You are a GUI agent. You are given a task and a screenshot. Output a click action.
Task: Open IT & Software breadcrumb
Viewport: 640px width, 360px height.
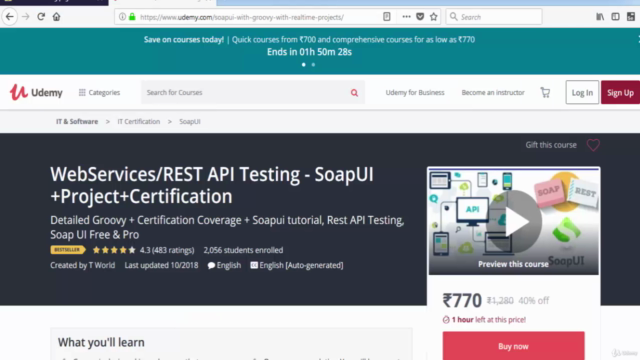click(x=77, y=122)
